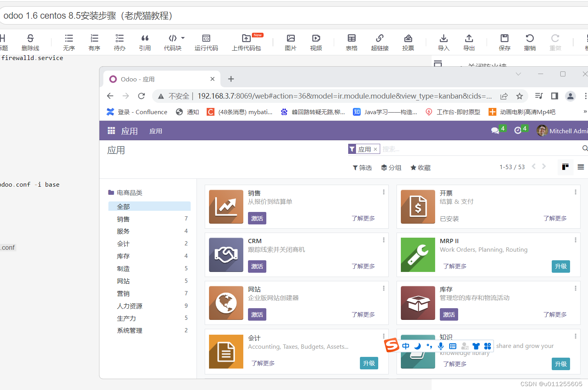
Task: Insert a video (视频) in the editor
Action: [x=316, y=42]
